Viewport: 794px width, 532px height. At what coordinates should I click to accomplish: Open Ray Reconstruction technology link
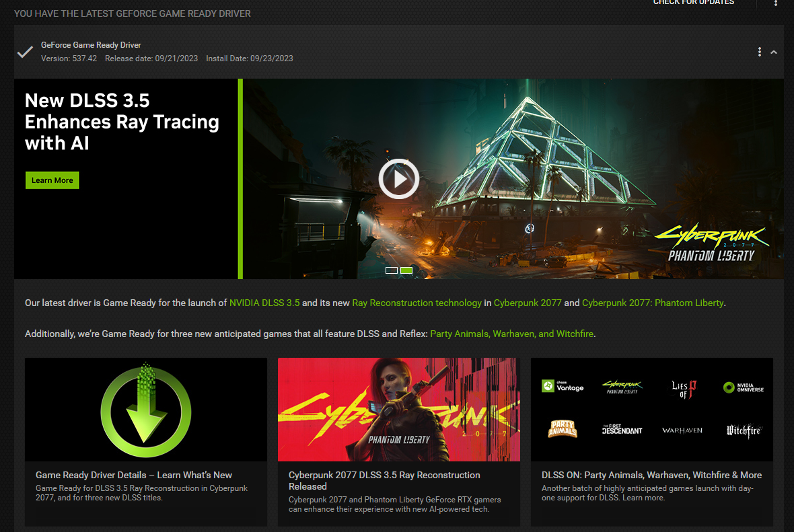click(417, 303)
